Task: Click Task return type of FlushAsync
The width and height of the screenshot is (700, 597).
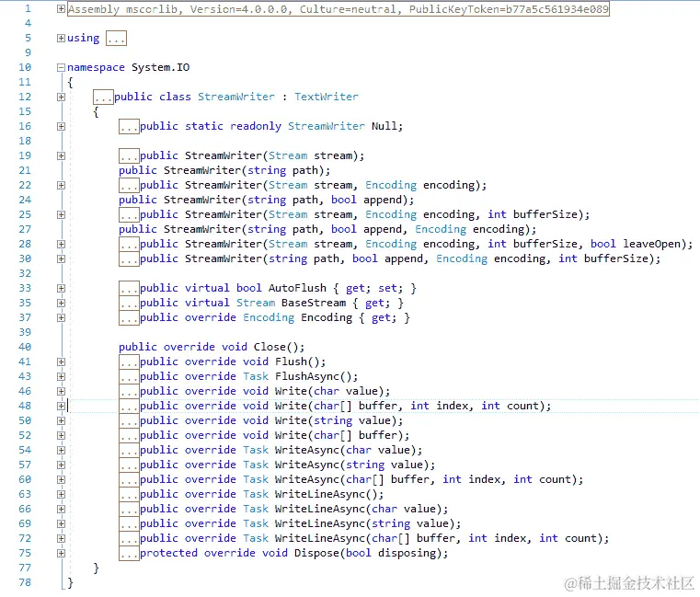Action: tap(256, 376)
